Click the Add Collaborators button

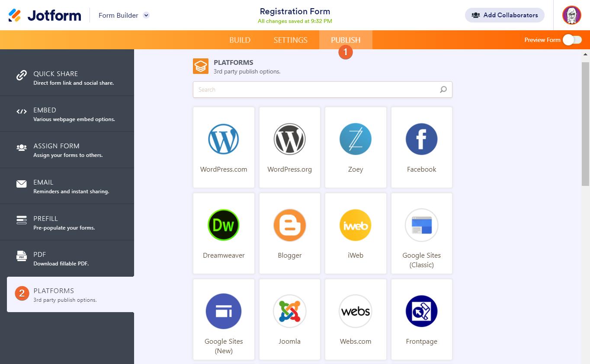[505, 15]
